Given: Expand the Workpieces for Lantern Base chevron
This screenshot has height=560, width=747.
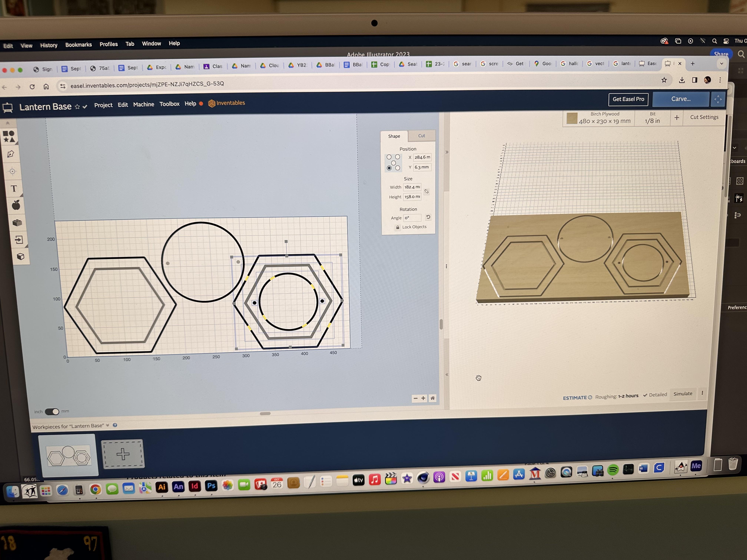Looking at the screenshot, I should click(108, 425).
